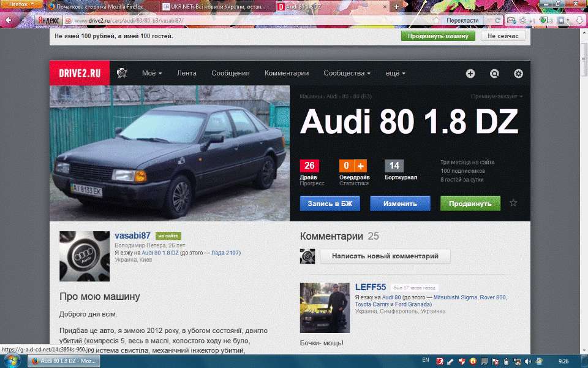Switch to the UKR.NET news tab
Screen dimensions: 588x368
click(217, 7)
